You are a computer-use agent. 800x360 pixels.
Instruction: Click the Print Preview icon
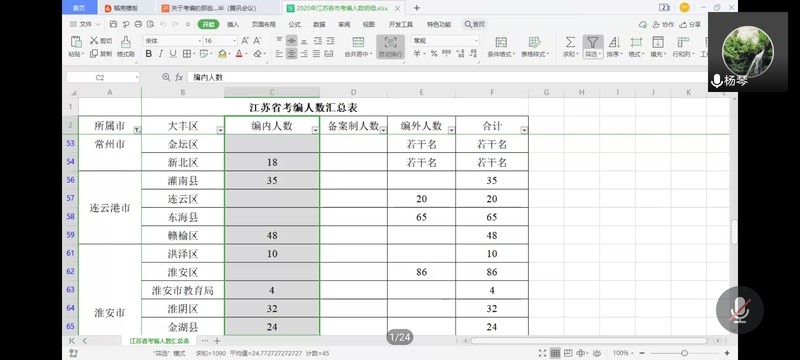pos(151,24)
